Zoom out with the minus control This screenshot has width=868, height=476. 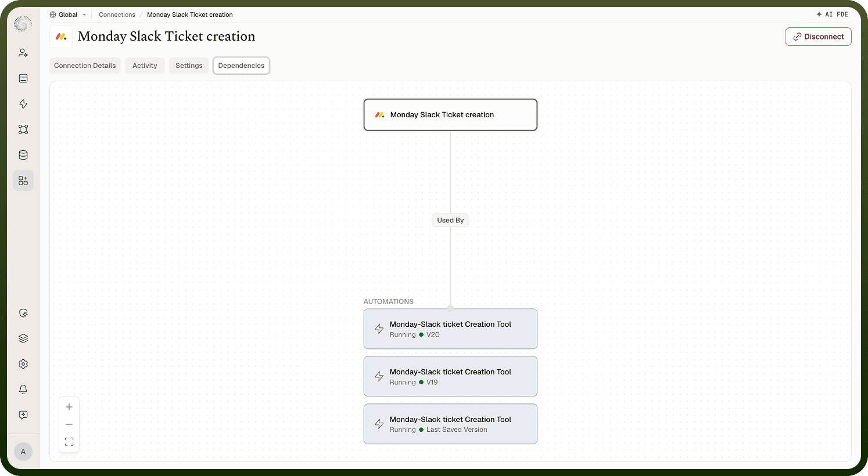(x=69, y=424)
